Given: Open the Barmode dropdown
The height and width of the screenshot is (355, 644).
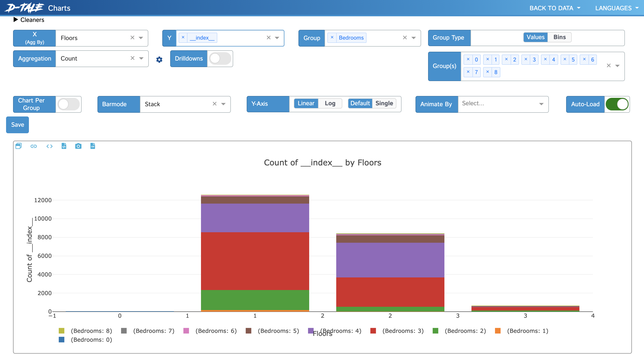Looking at the screenshot, I should (x=223, y=104).
